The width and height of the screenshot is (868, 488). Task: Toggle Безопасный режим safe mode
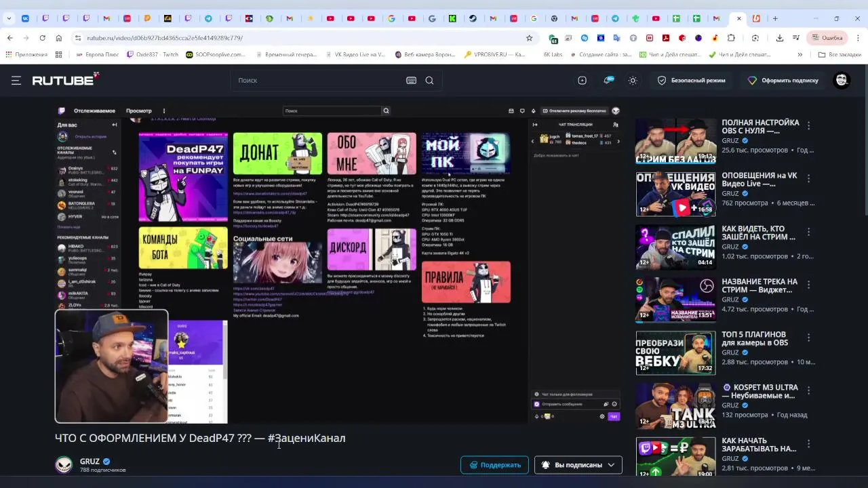[x=691, y=80]
